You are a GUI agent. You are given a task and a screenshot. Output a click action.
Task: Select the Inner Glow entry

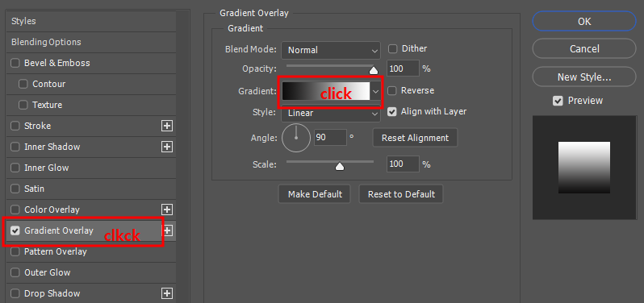tap(47, 168)
